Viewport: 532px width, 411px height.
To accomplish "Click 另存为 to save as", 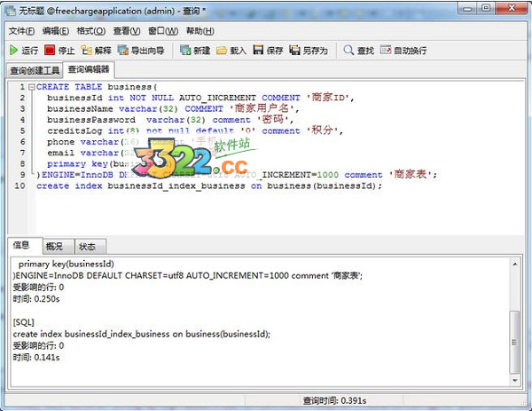I will tap(309, 51).
